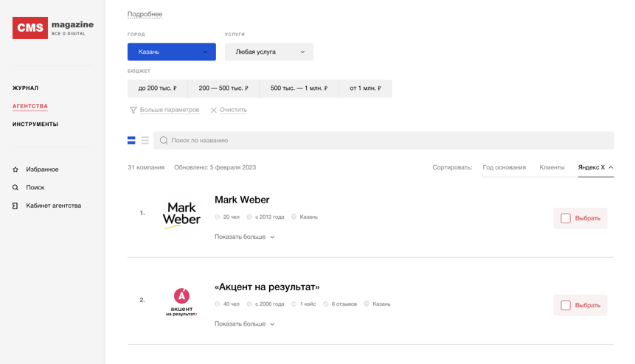Screen dimensions: 635x364
Task: Click the CMS magazine logo
Action: tap(53, 28)
